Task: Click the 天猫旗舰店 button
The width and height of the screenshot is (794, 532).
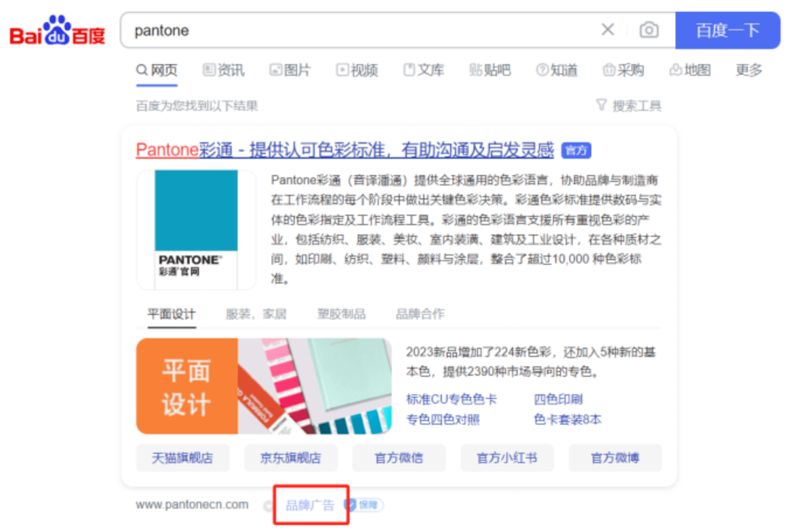Action: point(183,458)
